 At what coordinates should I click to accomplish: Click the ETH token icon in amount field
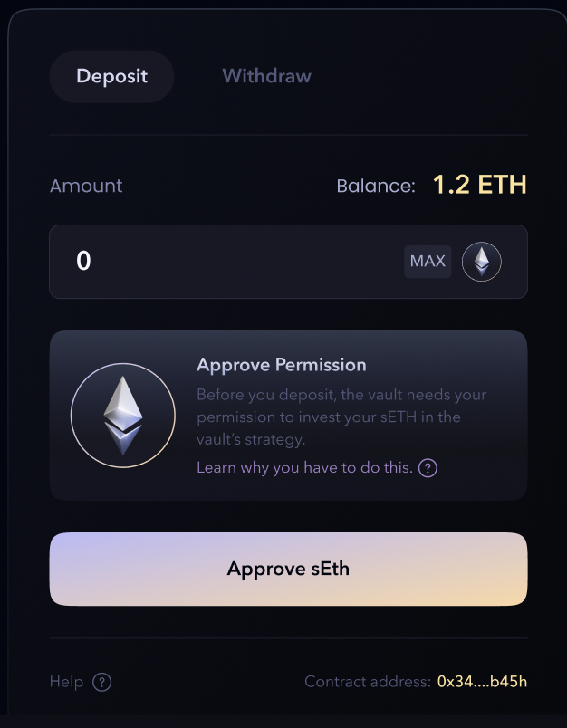482,262
